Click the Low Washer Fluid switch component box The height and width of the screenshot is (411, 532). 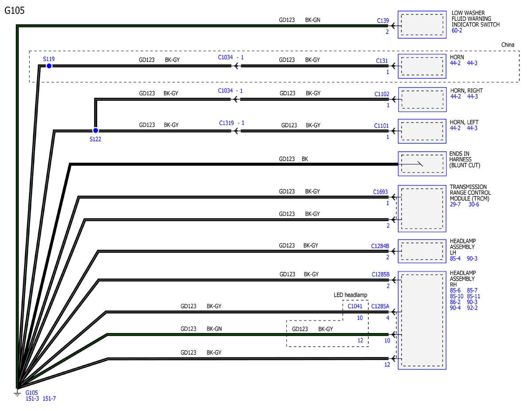[x=422, y=24]
